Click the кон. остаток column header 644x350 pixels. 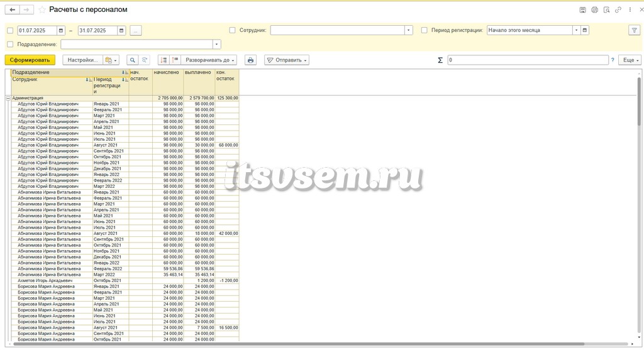coord(227,82)
